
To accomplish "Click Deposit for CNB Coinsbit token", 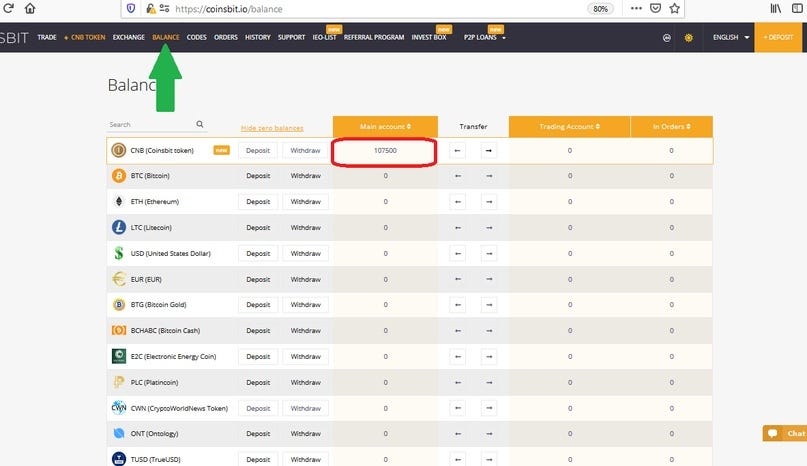I will (x=258, y=150).
